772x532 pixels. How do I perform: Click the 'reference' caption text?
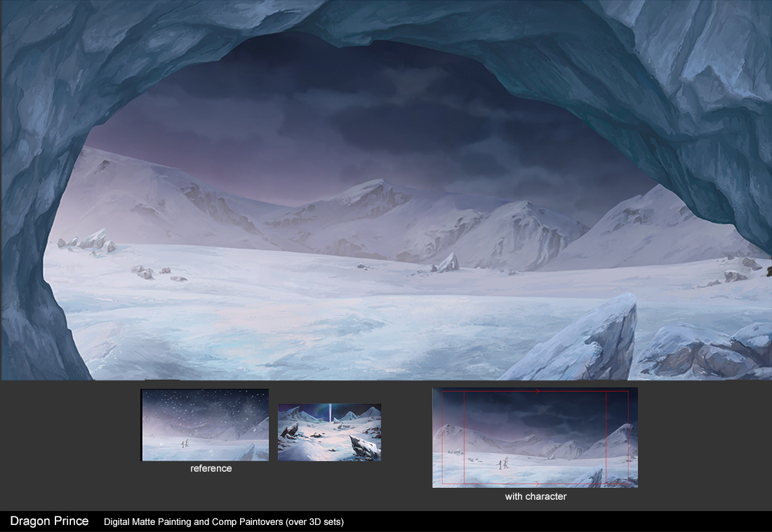click(211, 468)
